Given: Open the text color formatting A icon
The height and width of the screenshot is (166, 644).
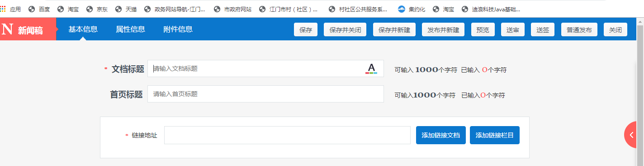Looking at the screenshot, I should pyautogui.click(x=371, y=68).
